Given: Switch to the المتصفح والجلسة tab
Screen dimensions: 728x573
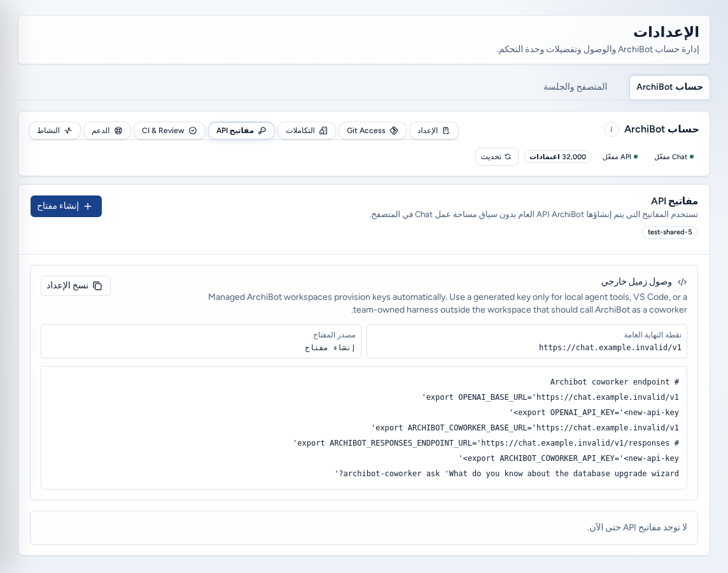Looking at the screenshot, I should [575, 87].
